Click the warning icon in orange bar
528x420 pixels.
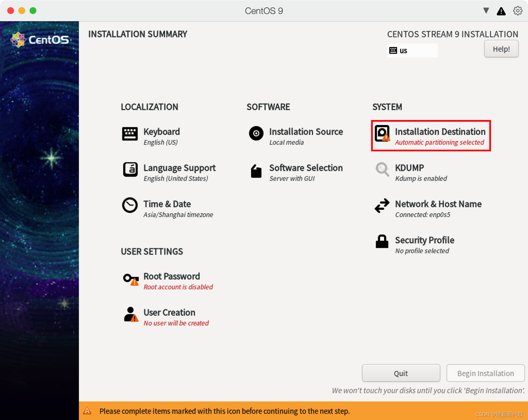87,411
